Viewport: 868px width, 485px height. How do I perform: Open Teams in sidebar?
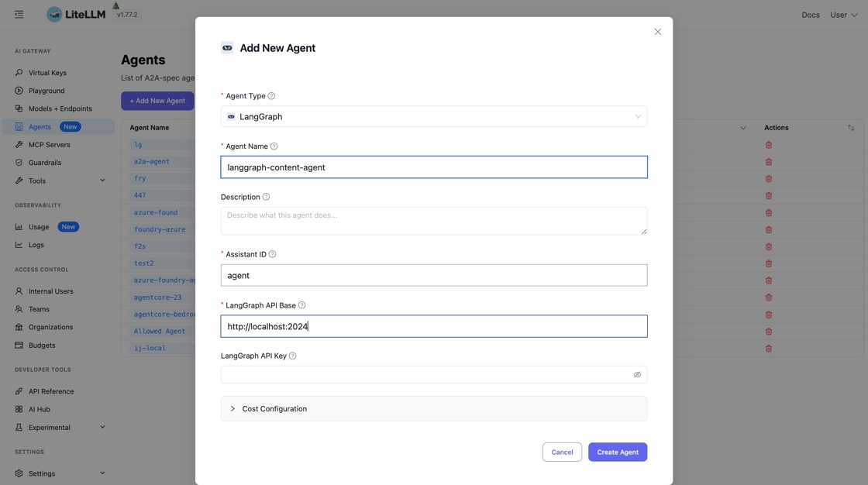point(39,309)
